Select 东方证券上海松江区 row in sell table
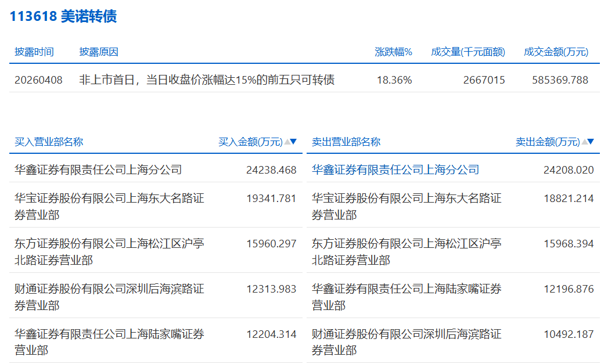608x364 pixels. [406, 251]
